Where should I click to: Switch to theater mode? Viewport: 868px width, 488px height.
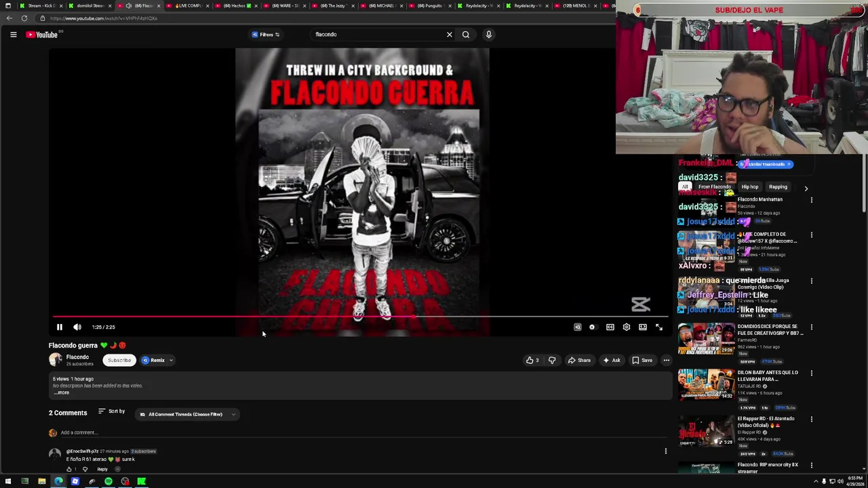click(643, 327)
